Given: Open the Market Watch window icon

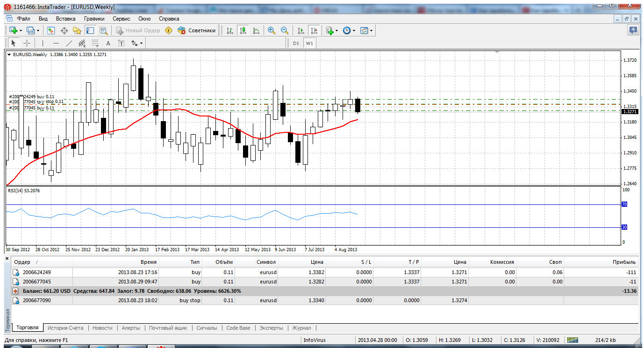Looking at the screenshot, I should [x=51, y=30].
